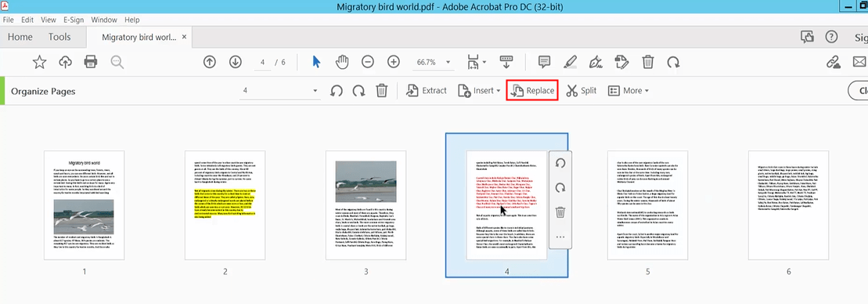Open the Help menu

pyautogui.click(x=131, y=20)
